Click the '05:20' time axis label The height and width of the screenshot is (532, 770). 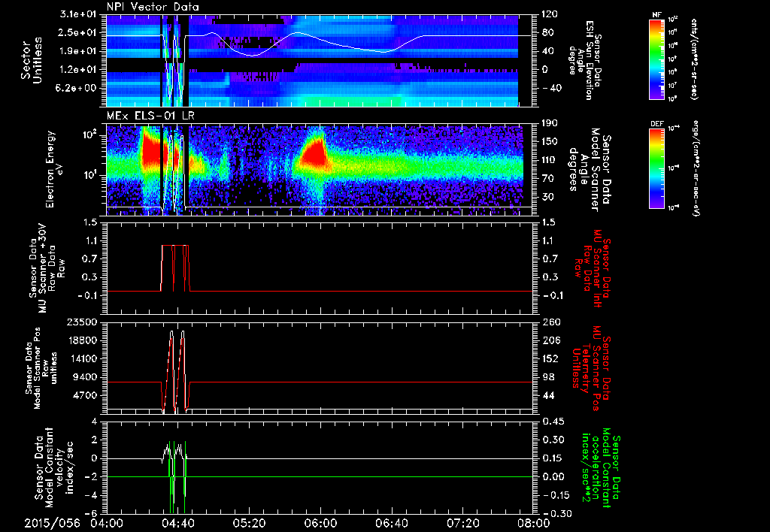(x=249, y=523)
